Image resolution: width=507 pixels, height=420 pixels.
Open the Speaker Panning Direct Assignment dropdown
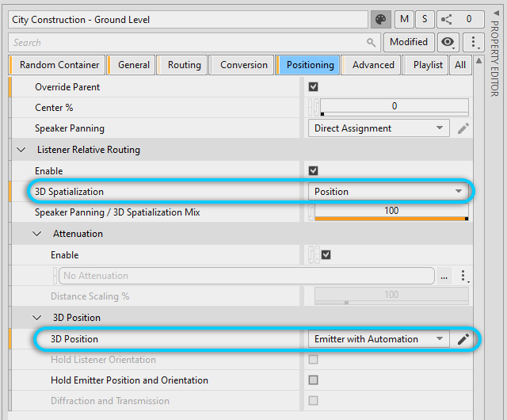[379, 128]
